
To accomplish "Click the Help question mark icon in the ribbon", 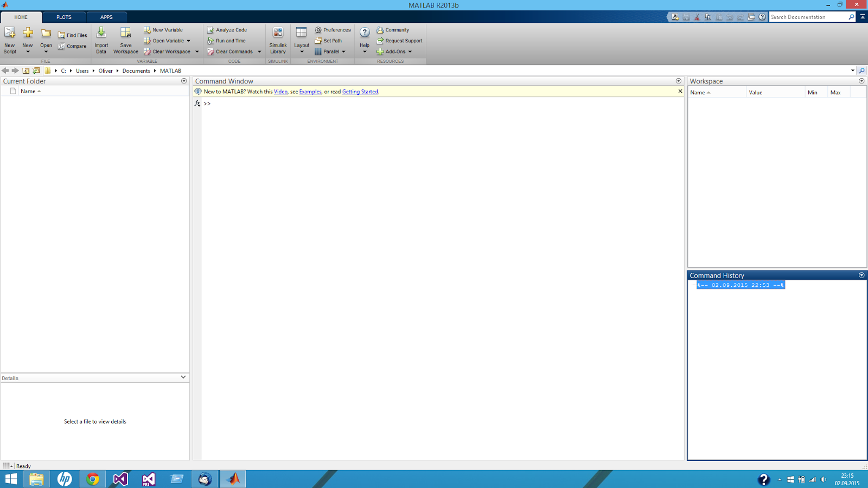I will coord(365,33).
